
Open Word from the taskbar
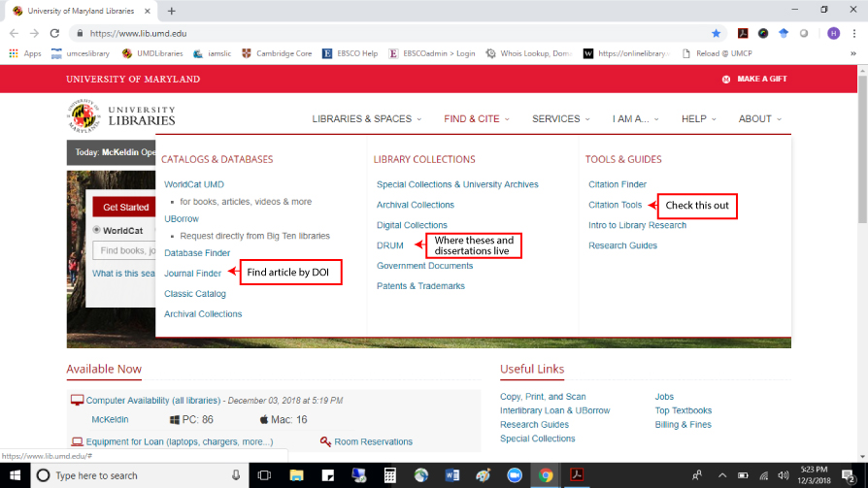[x=452, y=475]
